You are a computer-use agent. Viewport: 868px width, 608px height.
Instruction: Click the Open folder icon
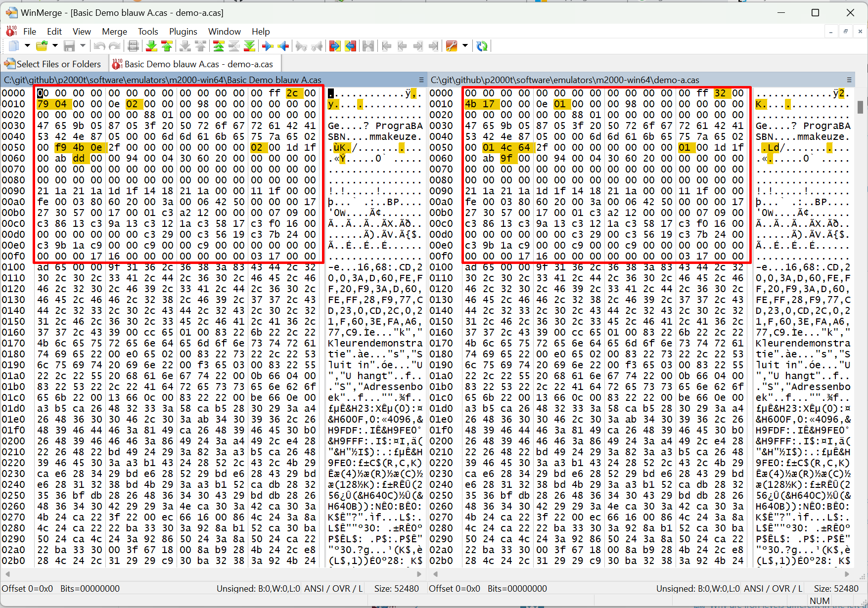tap(42, 46)
